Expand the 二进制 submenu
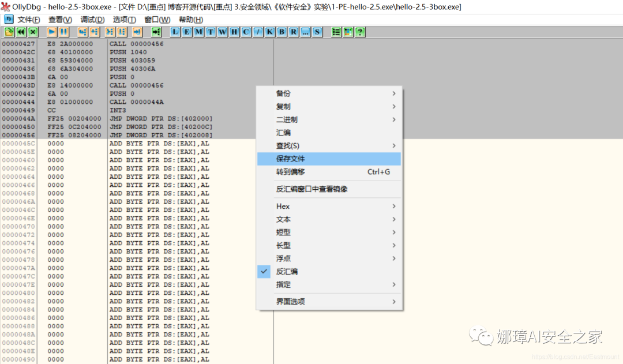The height and width of the screenshot is (364, 623). (x=329, y=119)
